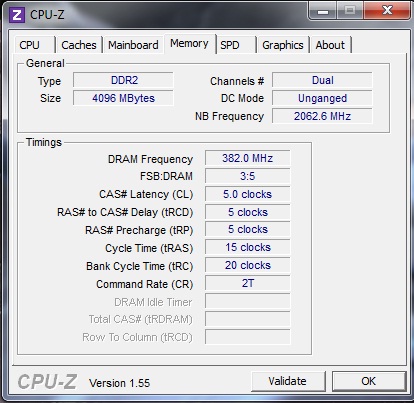Select the Mainboard tab

point(133,45)
